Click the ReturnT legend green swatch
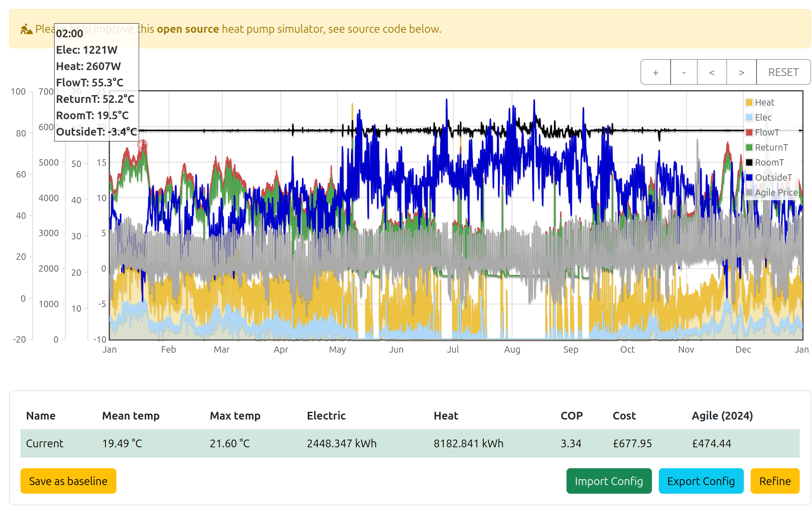 [749, 147]
